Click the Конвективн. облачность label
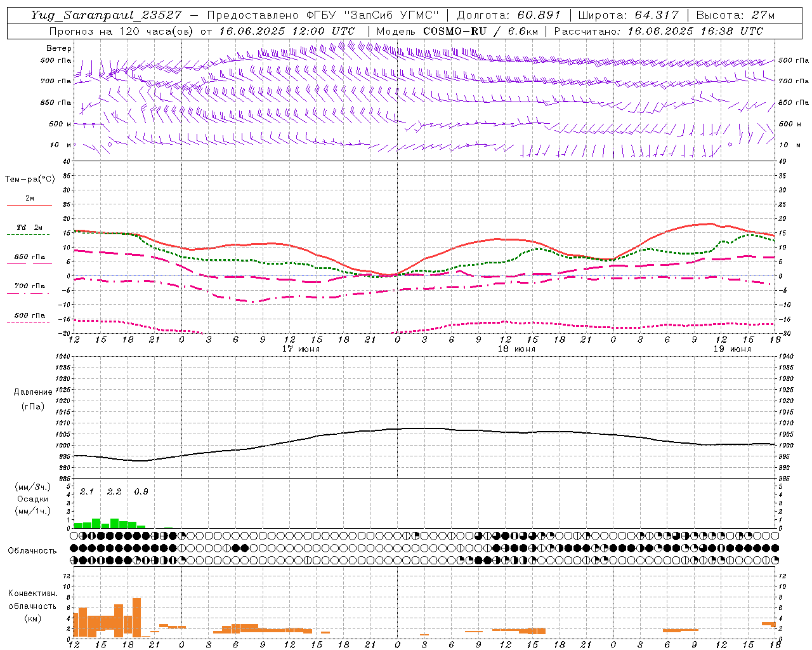Screen dimensions: 812x650 coord(32,600)
